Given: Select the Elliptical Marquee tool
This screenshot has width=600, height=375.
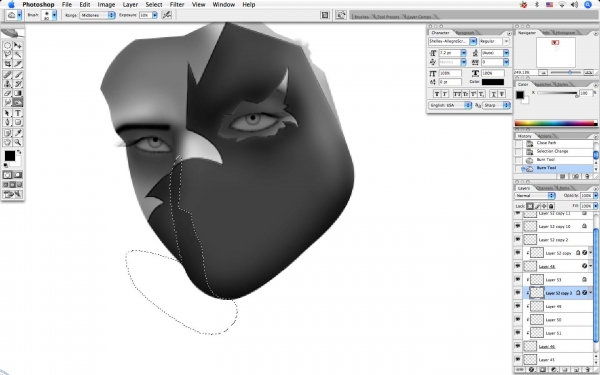Looking at the screenshot, I should [7, 45].
